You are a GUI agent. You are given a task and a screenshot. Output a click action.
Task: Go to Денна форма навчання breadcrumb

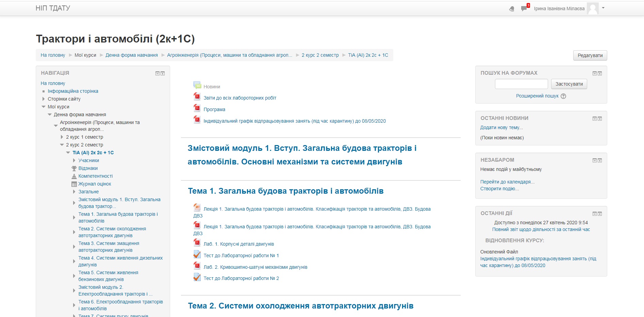coord(132,55)
